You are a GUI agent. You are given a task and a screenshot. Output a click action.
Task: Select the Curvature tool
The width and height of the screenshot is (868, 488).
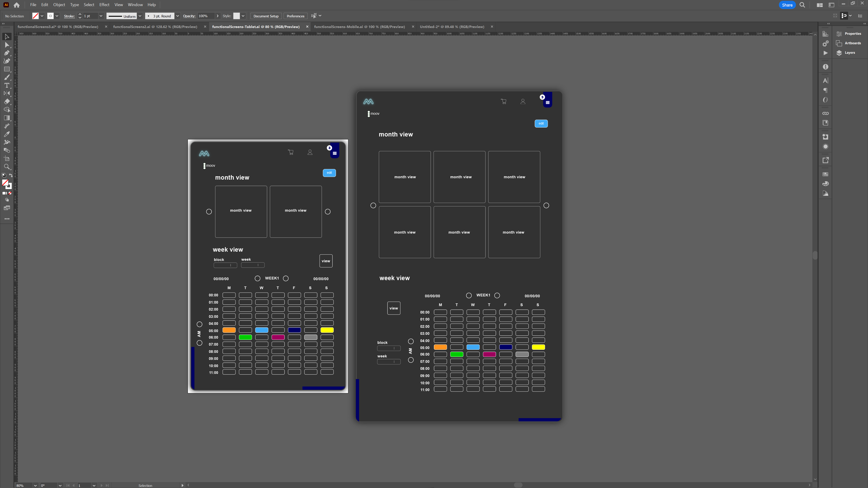tap(7, 61)
